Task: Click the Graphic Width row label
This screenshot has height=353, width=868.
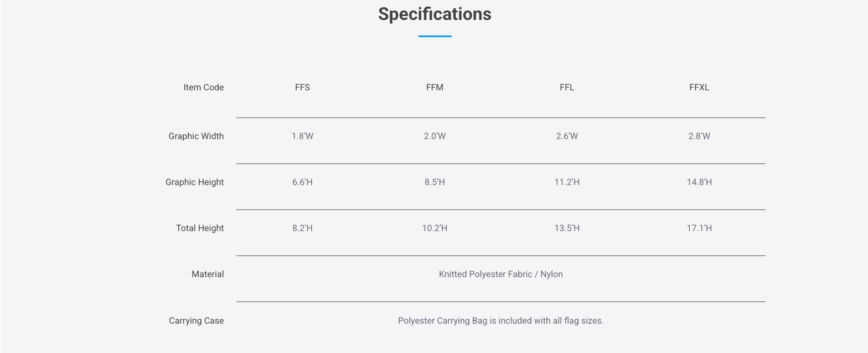Action: (196, 136)
